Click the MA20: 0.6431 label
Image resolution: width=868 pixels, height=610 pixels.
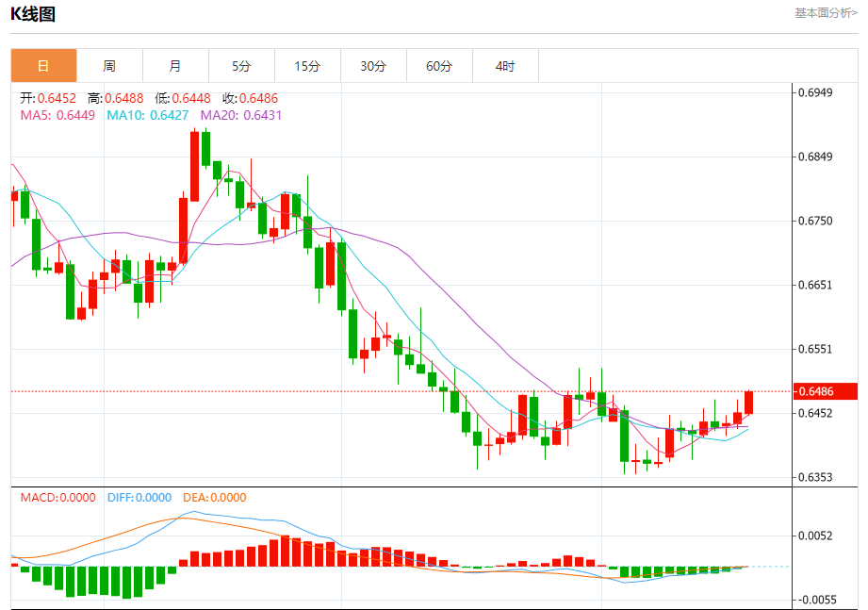(x=241, y=115)
